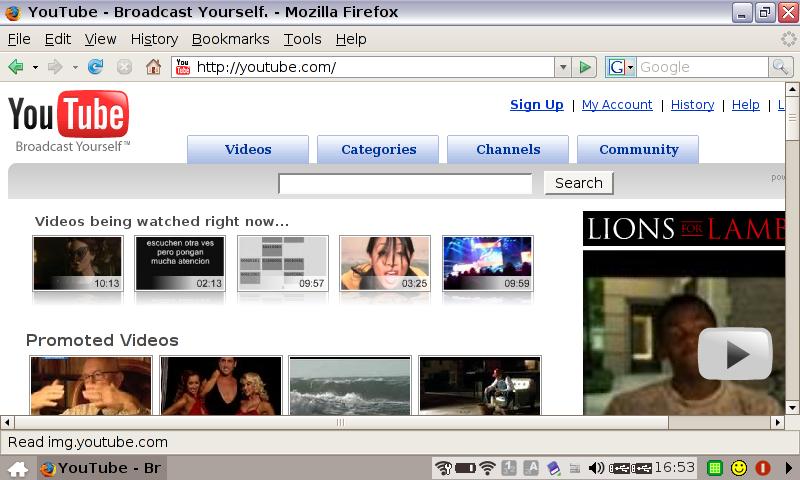800x480 pixels.
Task: Open the Forward history dropdown arrow
Action: click(x=74, y=67)
